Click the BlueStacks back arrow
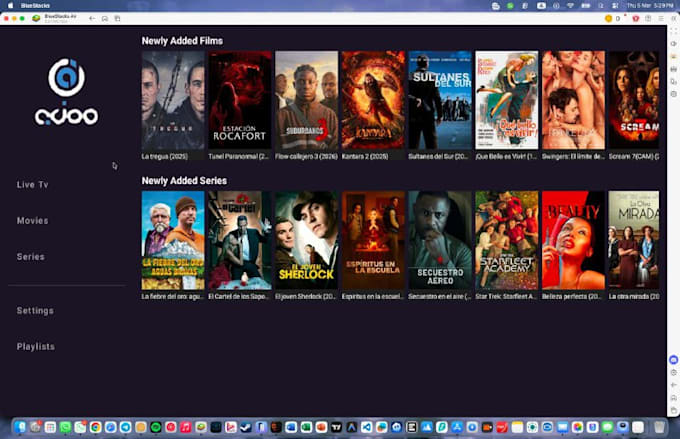This screenshot has height=439, width=680. click(x=92, y=19)
